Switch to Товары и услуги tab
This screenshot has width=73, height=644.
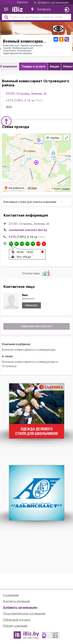point(33,66)
